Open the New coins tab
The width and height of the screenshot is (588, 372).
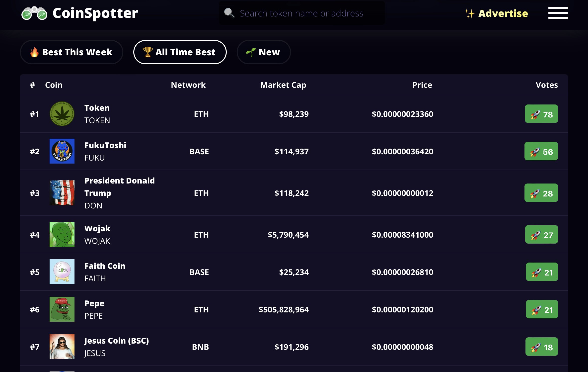coord(264,52)
